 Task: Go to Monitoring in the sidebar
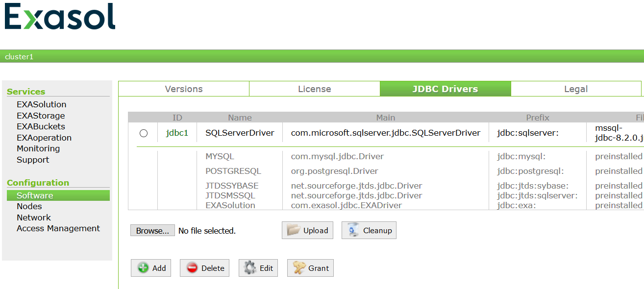[38, 148]
